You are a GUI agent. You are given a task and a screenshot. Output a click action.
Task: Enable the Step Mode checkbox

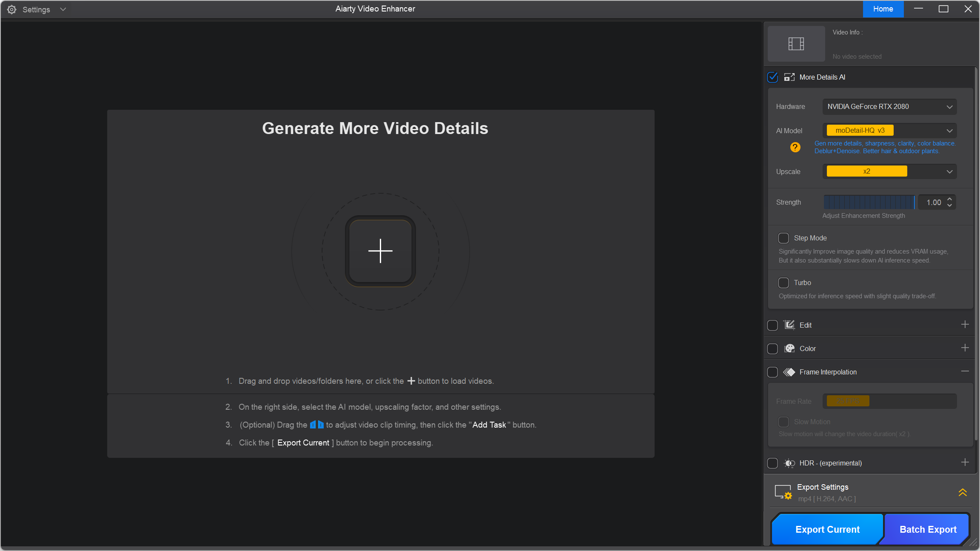click(x=783, y=238)
